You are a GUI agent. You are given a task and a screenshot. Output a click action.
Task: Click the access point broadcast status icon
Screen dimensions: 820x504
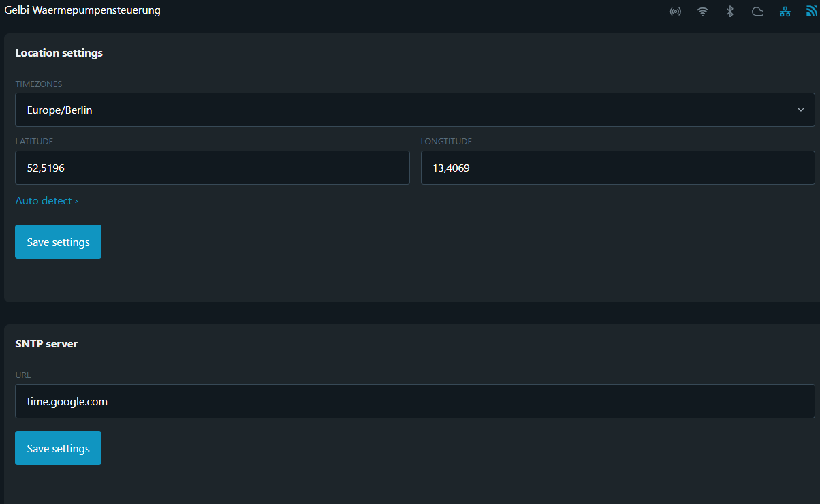[x=676, y=12]
